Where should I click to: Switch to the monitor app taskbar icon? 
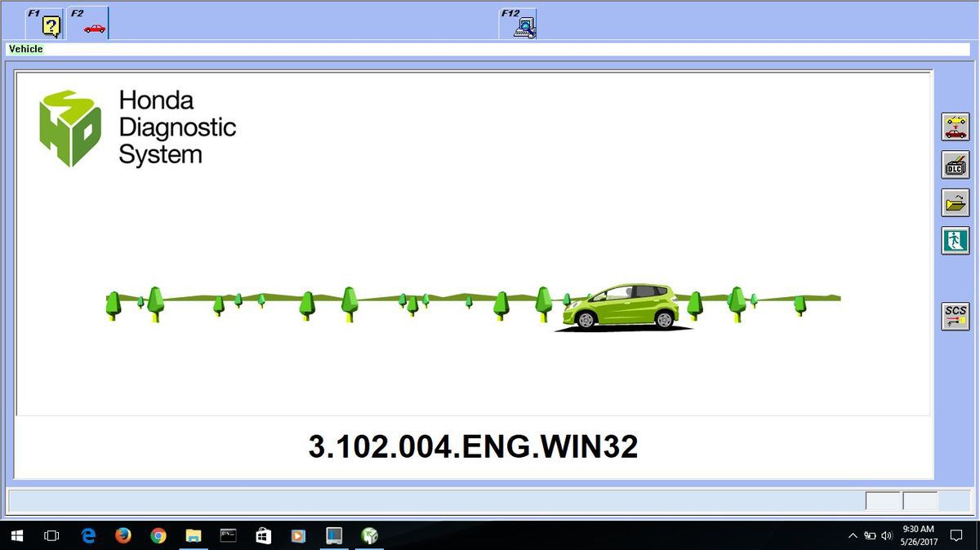point(334,535)
